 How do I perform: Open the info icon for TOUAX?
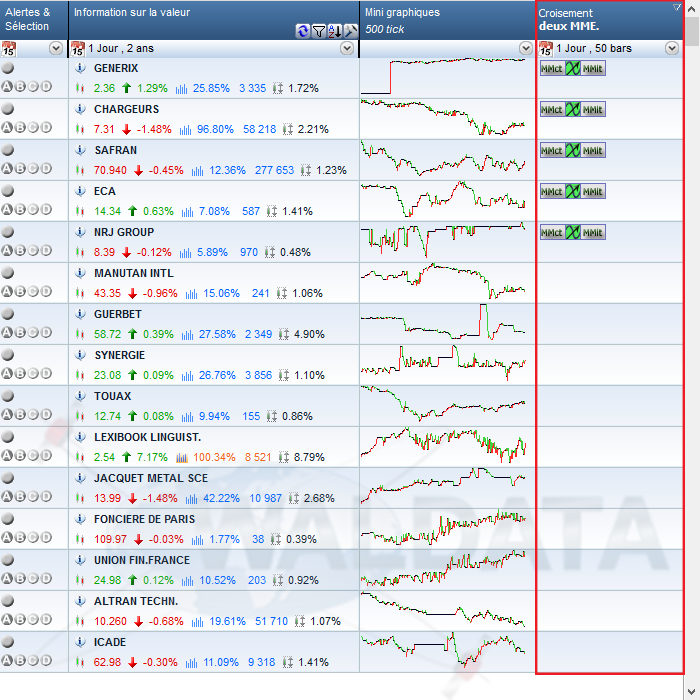[x=80, y=396]
